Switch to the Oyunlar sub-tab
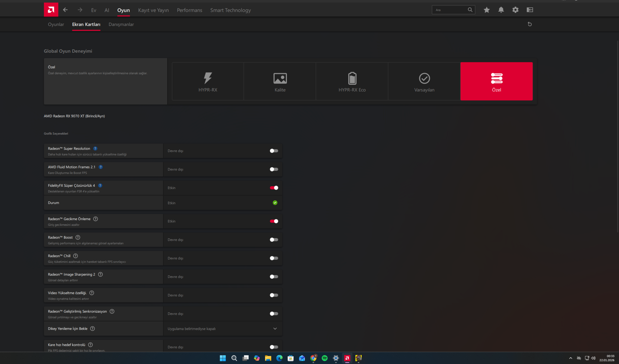The height and width of the screenshot is (364, 619). 56,24
